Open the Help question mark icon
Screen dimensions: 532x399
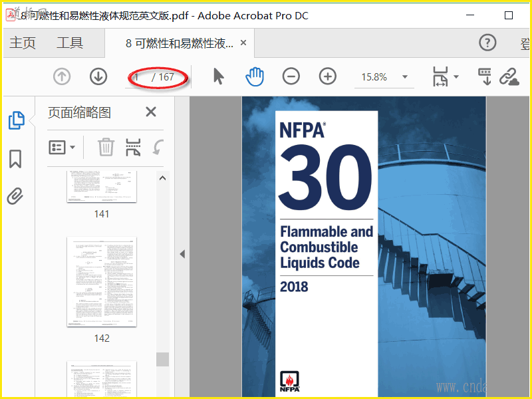tap(487, 43)
